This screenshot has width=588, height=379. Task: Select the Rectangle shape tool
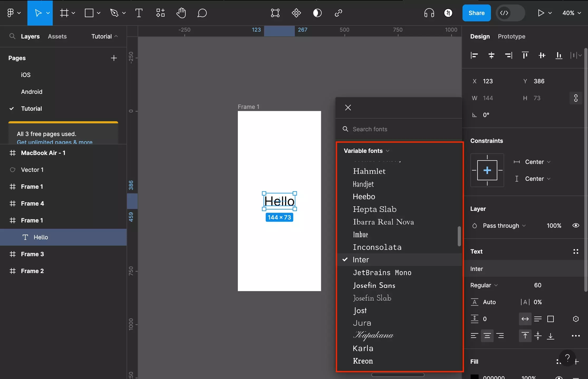pyautogui.click(x=89, y=13)
